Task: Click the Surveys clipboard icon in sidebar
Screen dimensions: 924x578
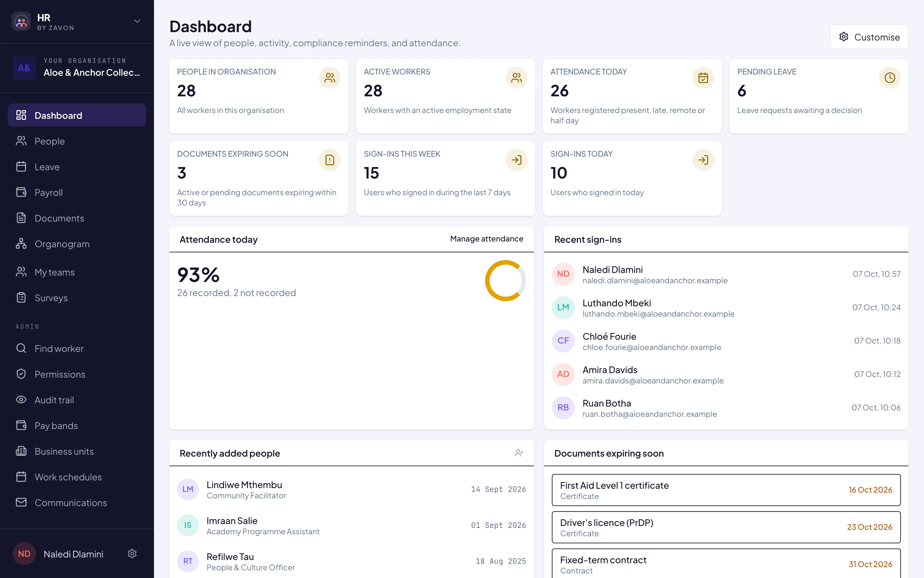Action: tap(21, 297)
